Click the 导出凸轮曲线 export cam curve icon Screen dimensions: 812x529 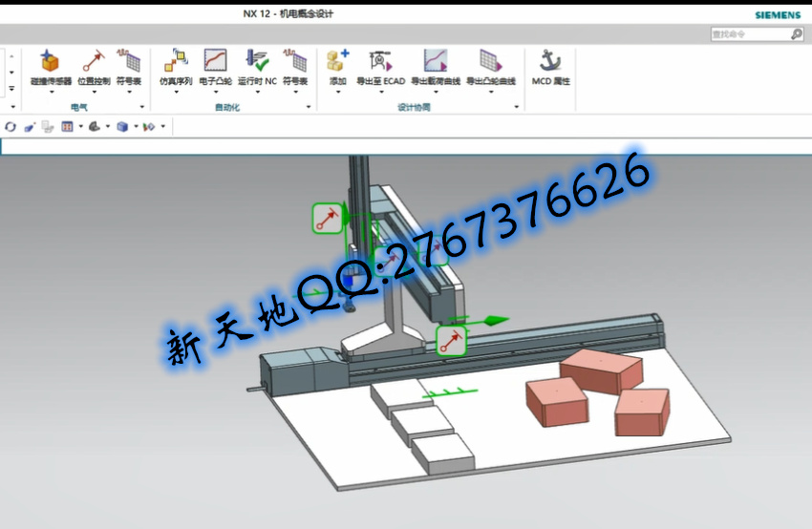click(x=490, y=63)
